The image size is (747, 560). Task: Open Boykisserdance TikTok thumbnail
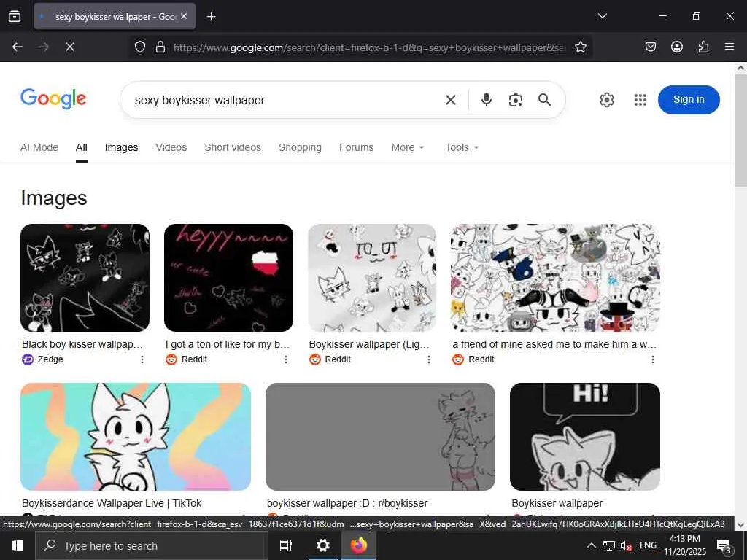click(x=136, y=437)
